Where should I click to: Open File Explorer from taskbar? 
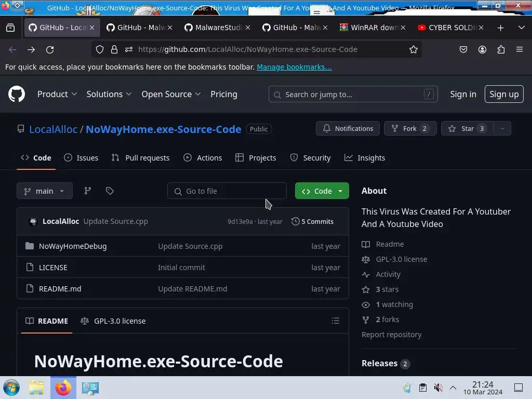point(36,388)
